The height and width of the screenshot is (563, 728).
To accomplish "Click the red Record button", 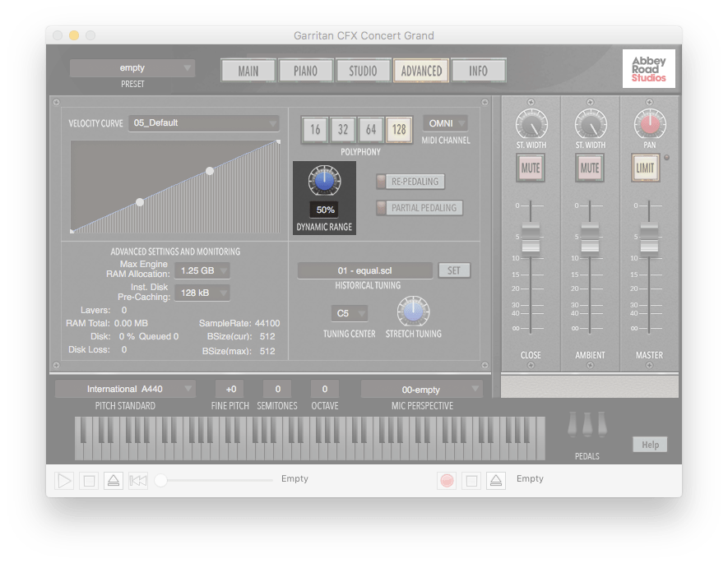I will pyautogui.click(x=447, y=481).
